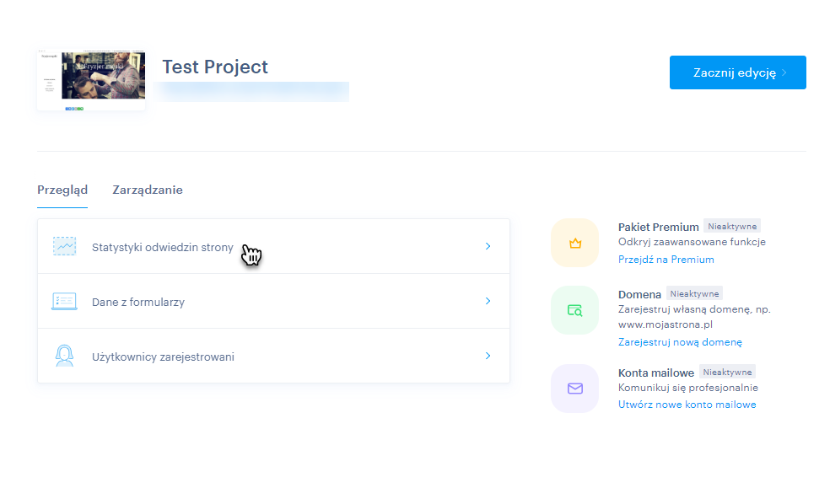Click Nieaktywne badge beside Konta mailowe
The width and height of the screenshot is (830, 504).
[x=727, y=372]
